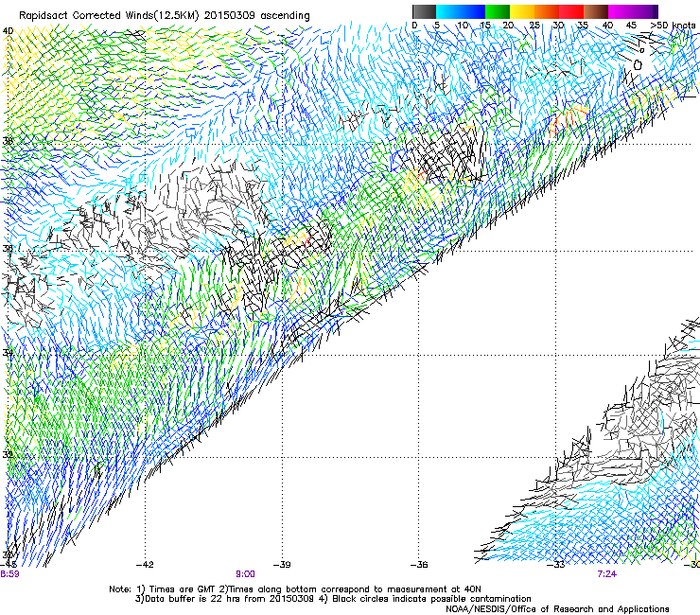Click the '8:59' purple time label

(9, 574)
